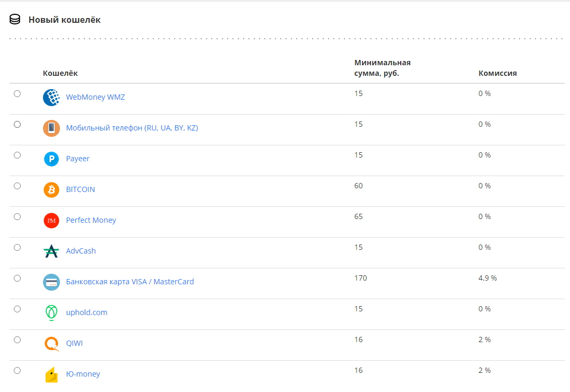Click the blue Payeer logo icon

coord(51,159)
